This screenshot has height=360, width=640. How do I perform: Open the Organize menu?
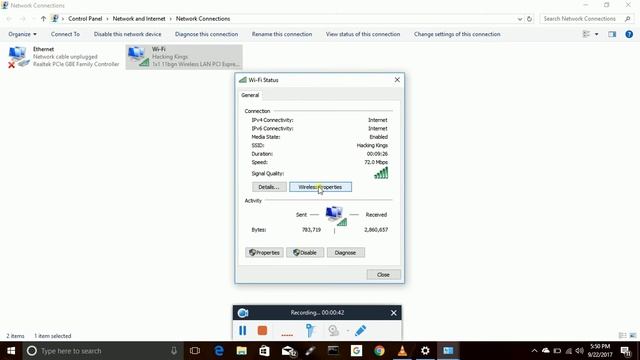click(22, 34)
